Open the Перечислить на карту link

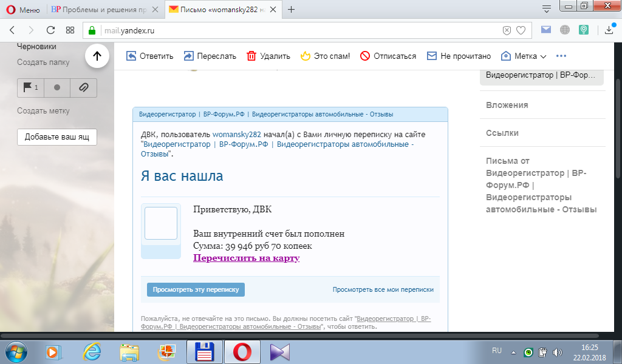[x=246, y=258]
